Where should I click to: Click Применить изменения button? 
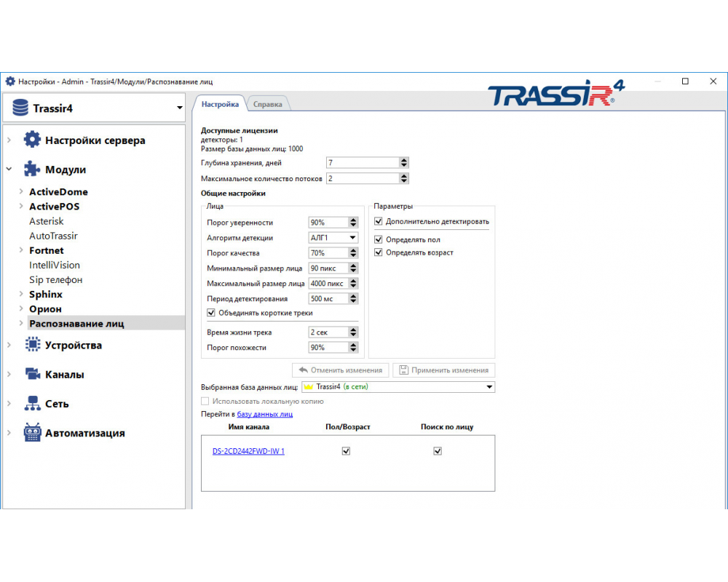pyautogui.click(x=444, y=370)
